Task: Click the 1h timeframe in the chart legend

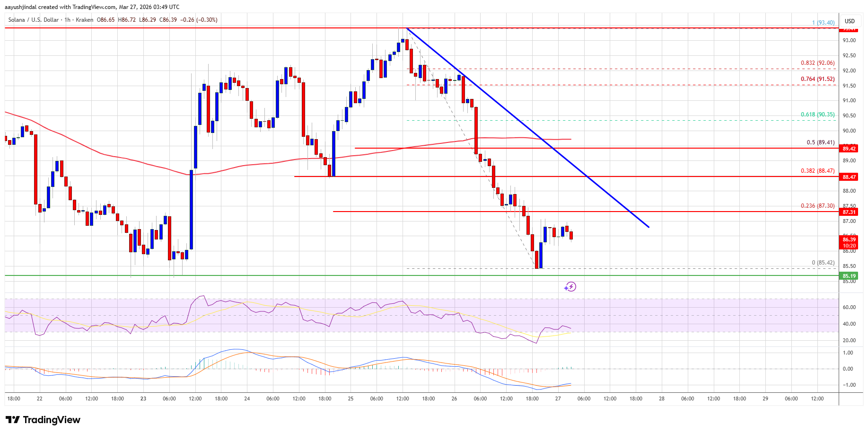Action: click(x=68, y=20)
